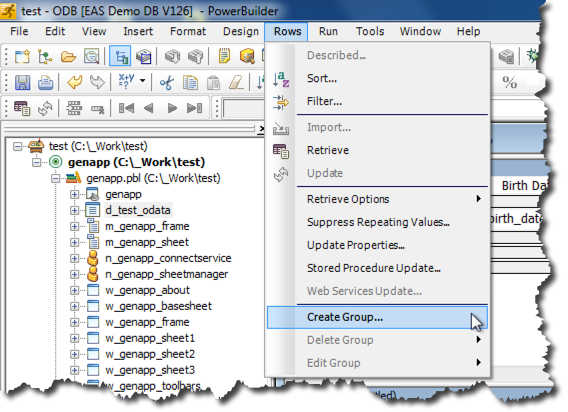Viewport: 568px width, 412px height.
Task: Click the Retrieve icon in third toolbar
Action: (22, 108)
